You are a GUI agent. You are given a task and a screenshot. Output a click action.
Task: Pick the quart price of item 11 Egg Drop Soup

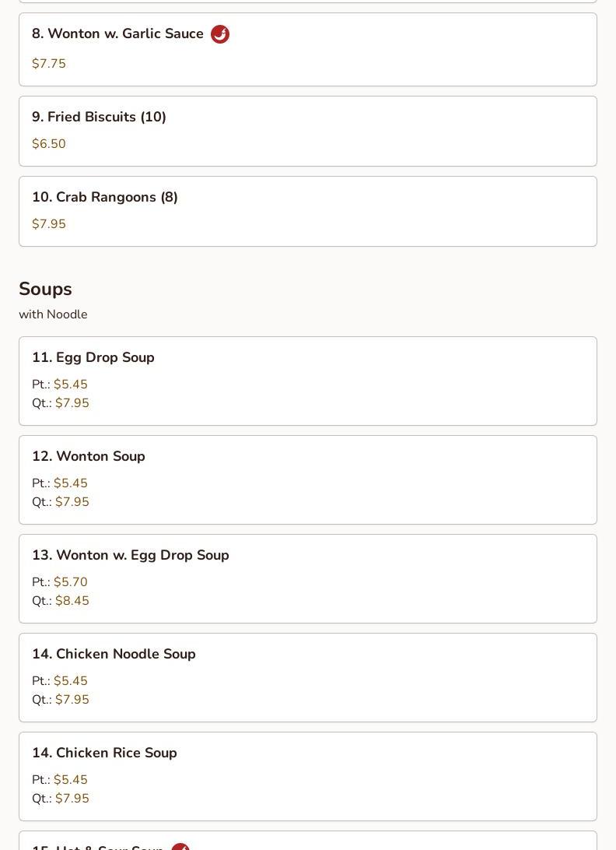pyautogui.click(x=72, y=403)
